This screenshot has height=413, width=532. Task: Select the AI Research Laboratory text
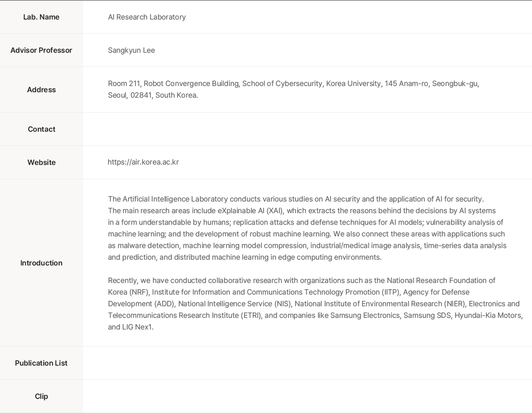coord(147,17)
